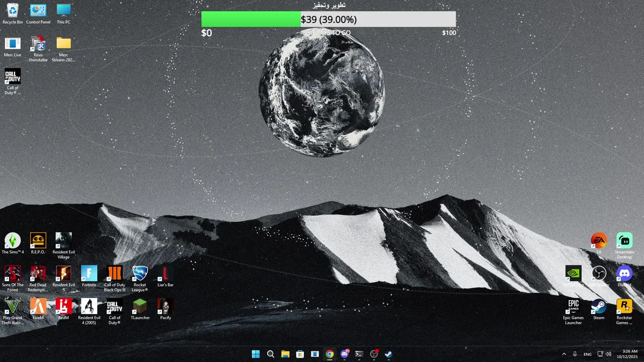Screen dimensions: 644x362
Task: Launch Play Grand Theft Auto shortcut
Action: (13, 311)
